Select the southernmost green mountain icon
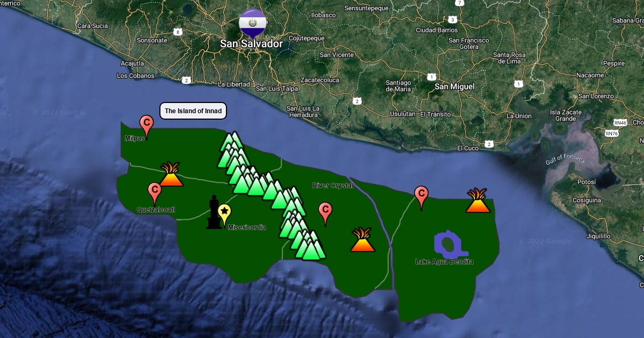 312,249
